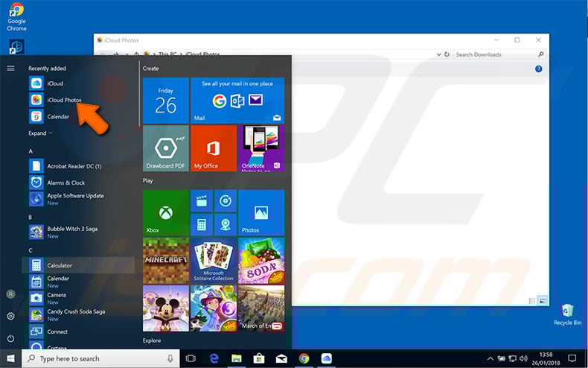
Task: Open the Groove Music small tile
Action: (226, 201)
